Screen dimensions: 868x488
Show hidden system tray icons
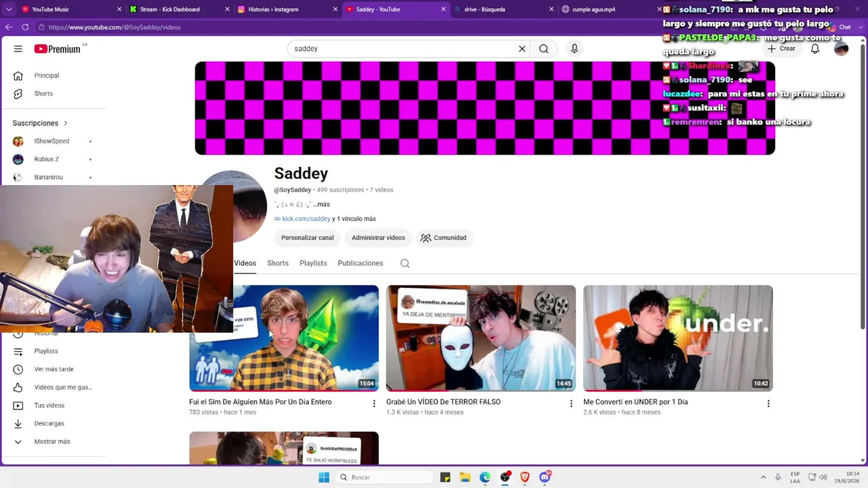(764, 477)
